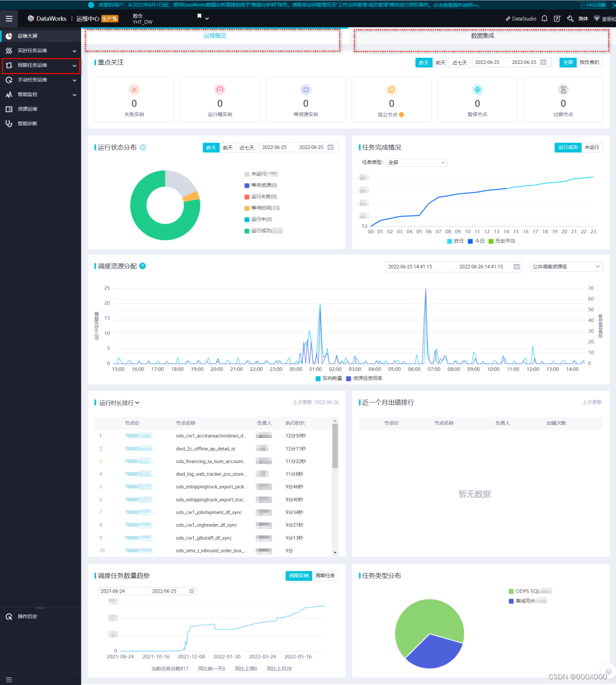
Task: Select 全部 filter in 重点关注
Action: click(x=568, y=62)
